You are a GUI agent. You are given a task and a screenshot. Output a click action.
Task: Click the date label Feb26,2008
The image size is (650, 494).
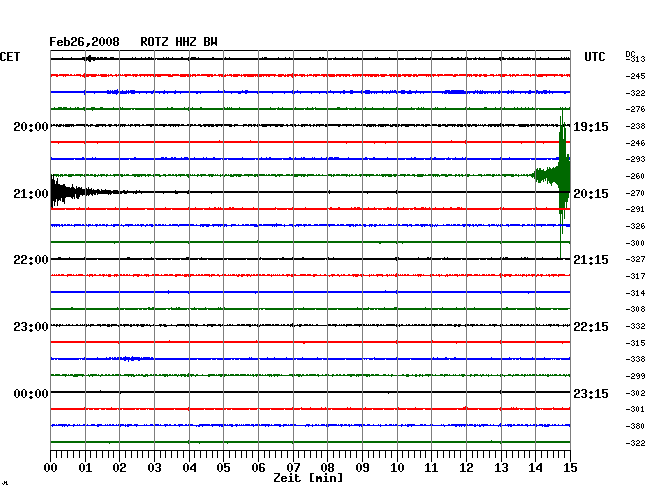[84, 42]
